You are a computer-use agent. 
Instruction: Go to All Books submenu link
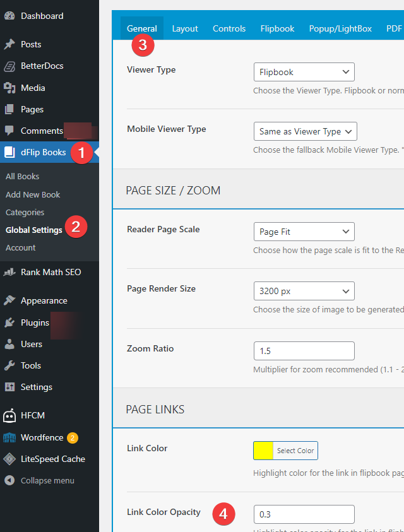pos(22,176)
